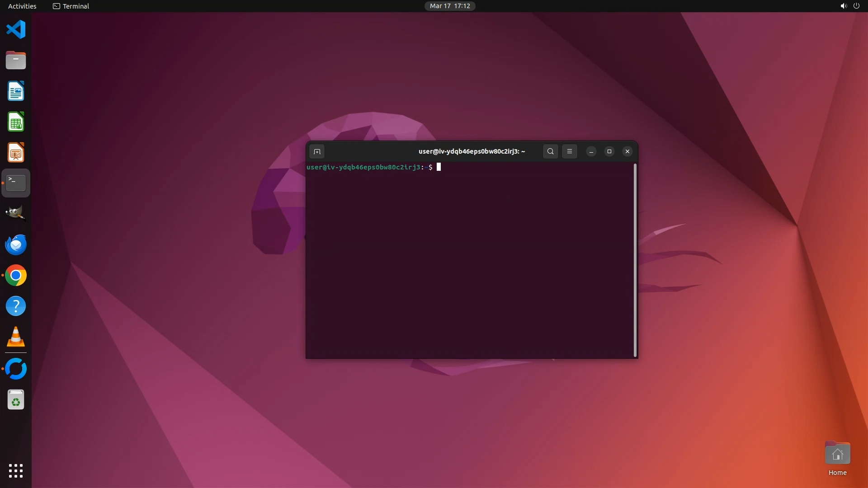
Task: Launch GIMP image editor
Action: (16, 213)
